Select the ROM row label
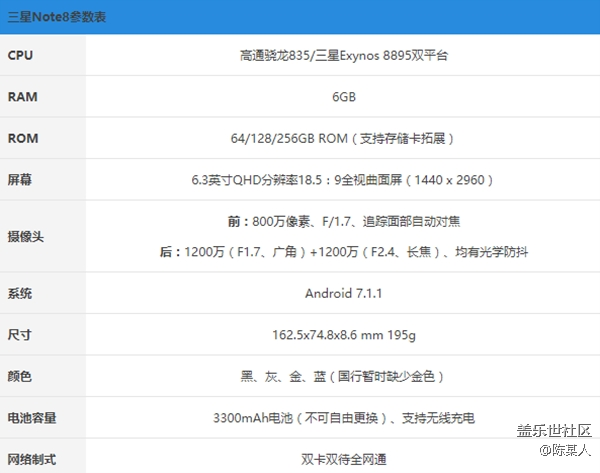The width and height of the screenshot is (600, 473). (x=23, y=138)
